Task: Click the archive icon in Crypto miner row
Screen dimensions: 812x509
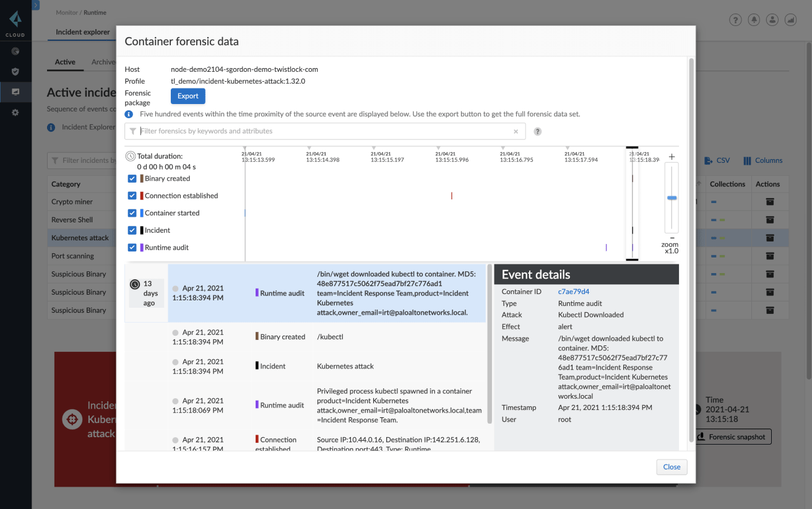Action: coord(769,202)
